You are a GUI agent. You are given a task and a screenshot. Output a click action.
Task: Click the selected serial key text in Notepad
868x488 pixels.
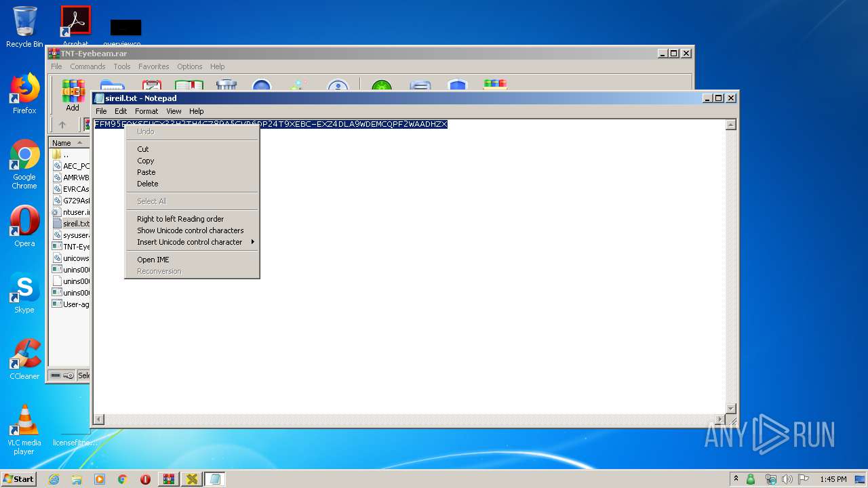pos(271,124)
